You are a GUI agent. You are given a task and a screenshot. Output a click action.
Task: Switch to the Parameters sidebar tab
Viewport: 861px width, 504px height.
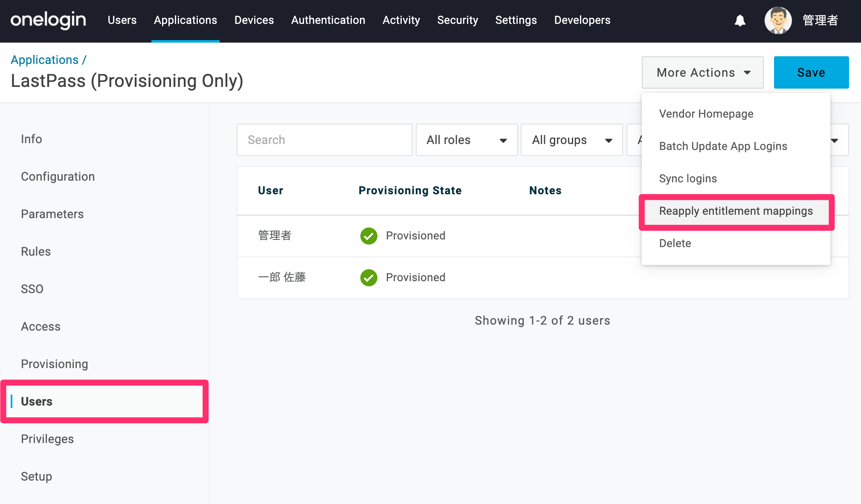click(52, 214)
